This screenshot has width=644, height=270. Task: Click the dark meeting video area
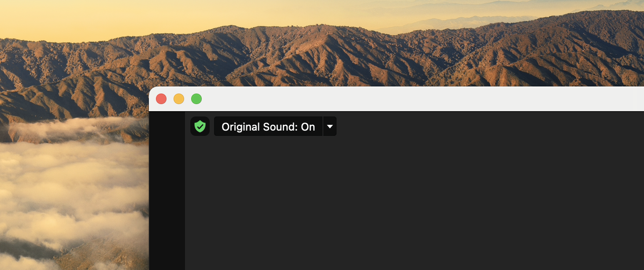(x=414, y=199)
